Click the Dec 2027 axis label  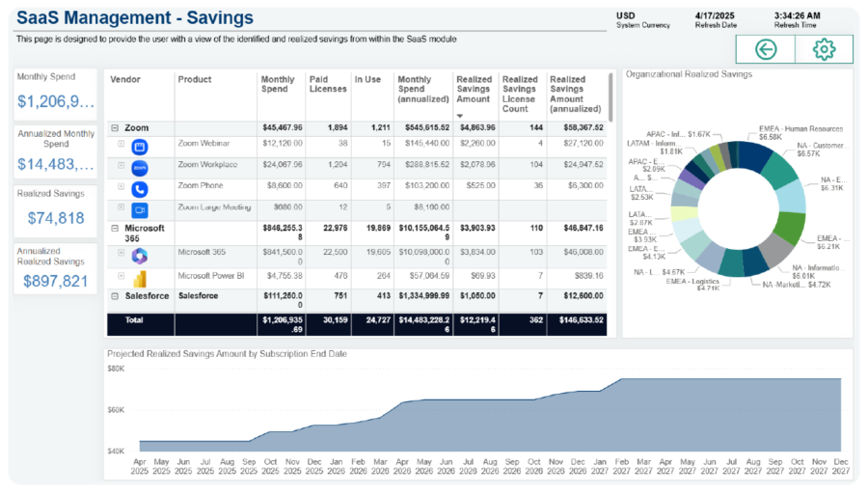pyautogui.click(x=840, y=466)
